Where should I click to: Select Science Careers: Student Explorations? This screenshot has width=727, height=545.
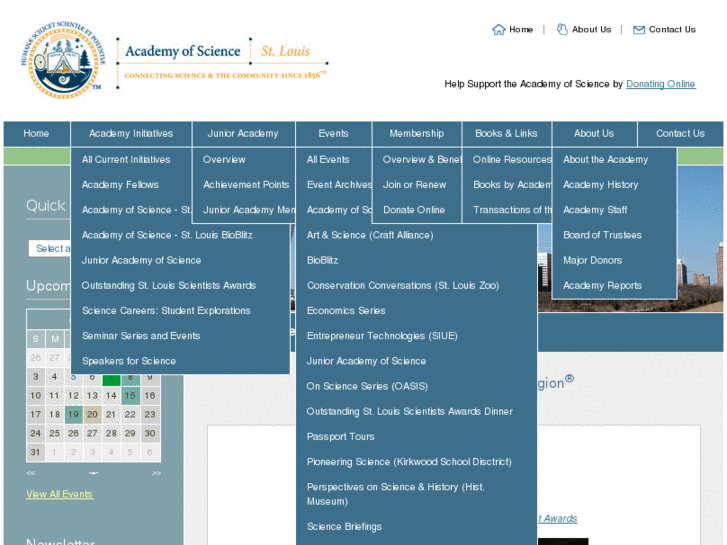pos(166,311)
